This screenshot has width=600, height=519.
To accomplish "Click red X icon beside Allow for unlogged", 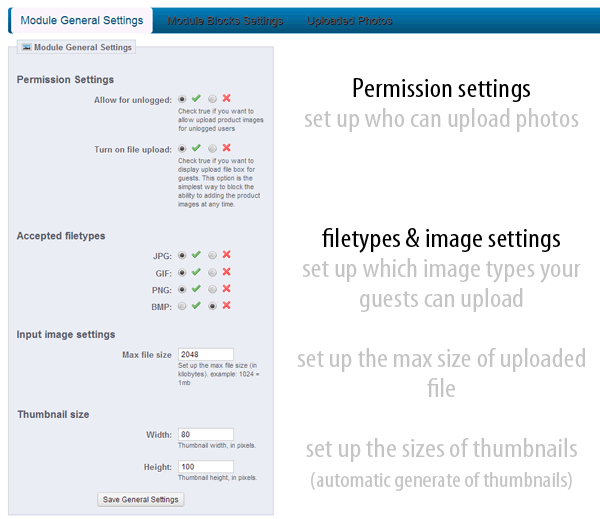I will pos(227,99).
